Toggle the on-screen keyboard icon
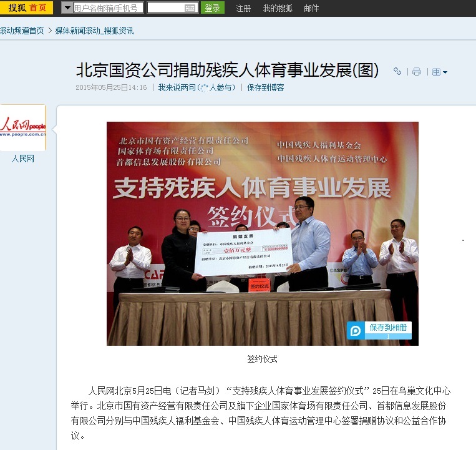This screenshot has width=476, height=450. pyautogui.click(x=190, y=8)
